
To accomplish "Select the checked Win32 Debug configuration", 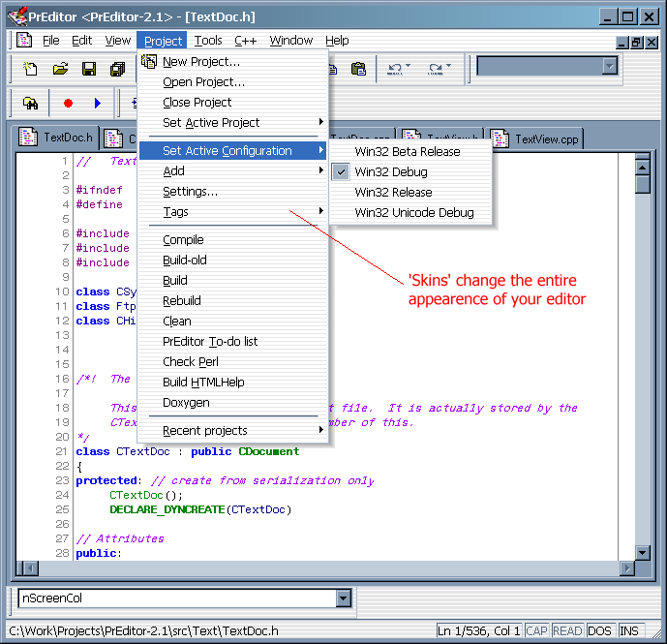I will click(x=410, y=172).
